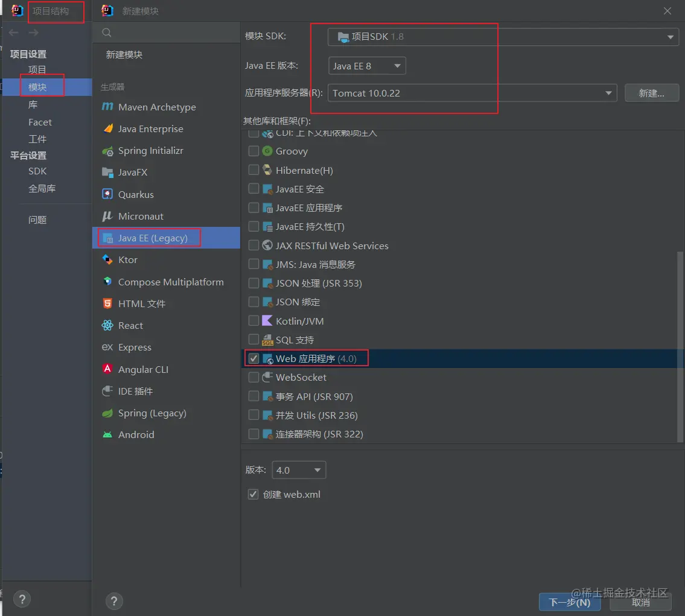Screen dimensions: 685x616
Task: Click the back arrow in Project Structure
Action: coord(13,33)
